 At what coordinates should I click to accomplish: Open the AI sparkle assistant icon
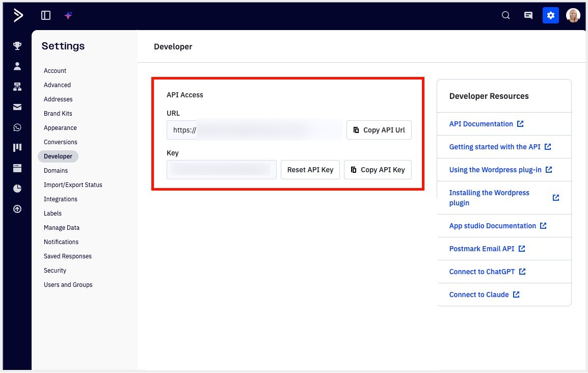68,15
